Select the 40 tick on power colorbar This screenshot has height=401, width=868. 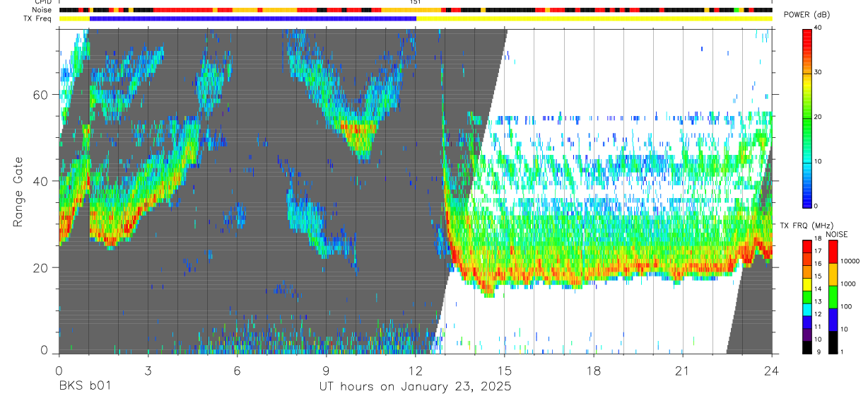coord(818,28)
